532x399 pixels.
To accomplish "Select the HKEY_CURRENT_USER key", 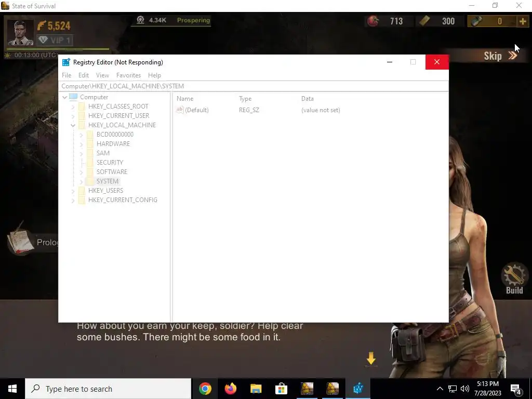I will tap(118, 116).
